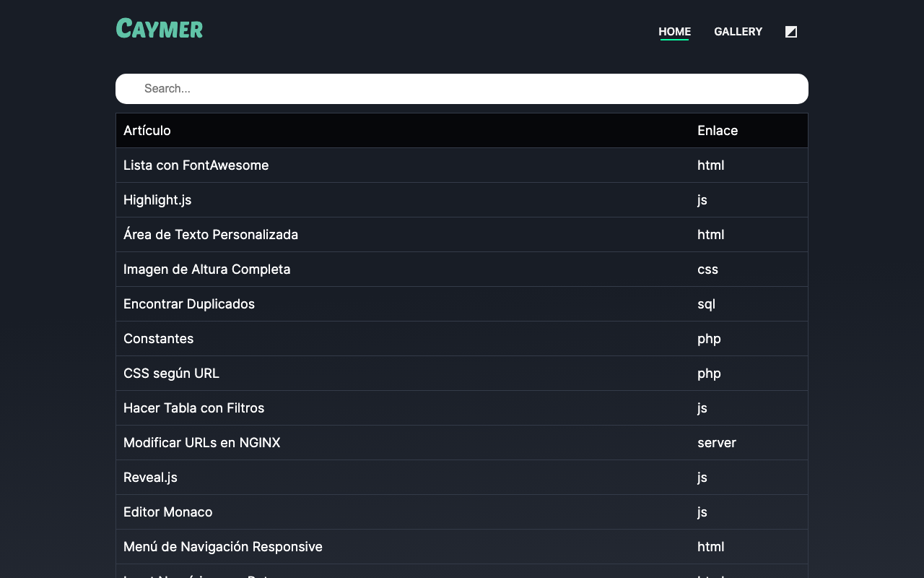Open Hacer Tabla con Filtros article
The width and height of the screenshot is (924, 578).
tap(194, 408)
